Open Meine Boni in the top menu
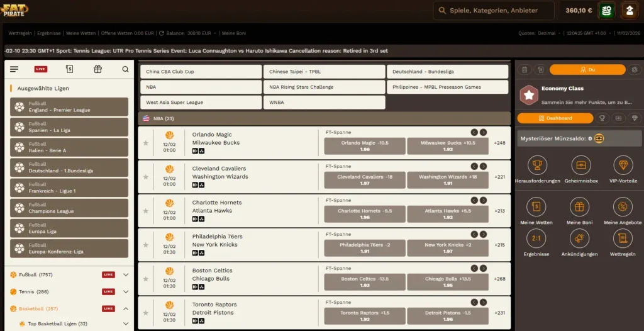Viewport: 644px width, 331px height. coord(234,33)
